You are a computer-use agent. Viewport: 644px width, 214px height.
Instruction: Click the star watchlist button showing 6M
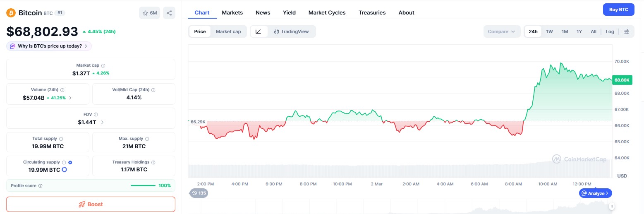[x=150, y=13]
